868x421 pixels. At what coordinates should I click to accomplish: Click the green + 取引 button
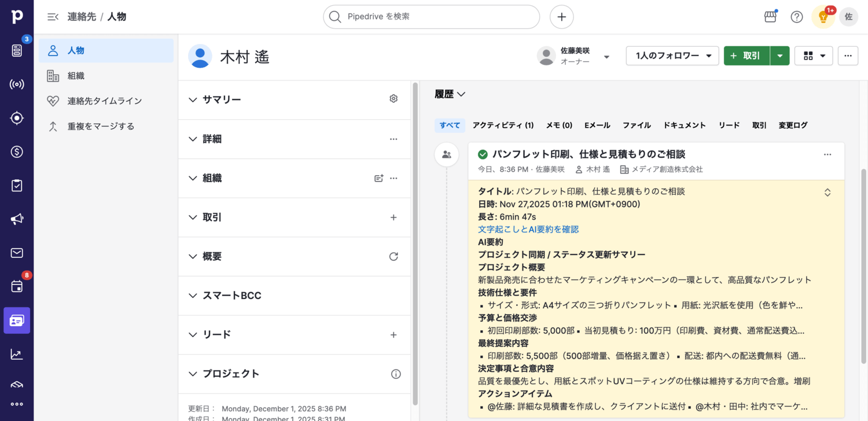point(746,56)
